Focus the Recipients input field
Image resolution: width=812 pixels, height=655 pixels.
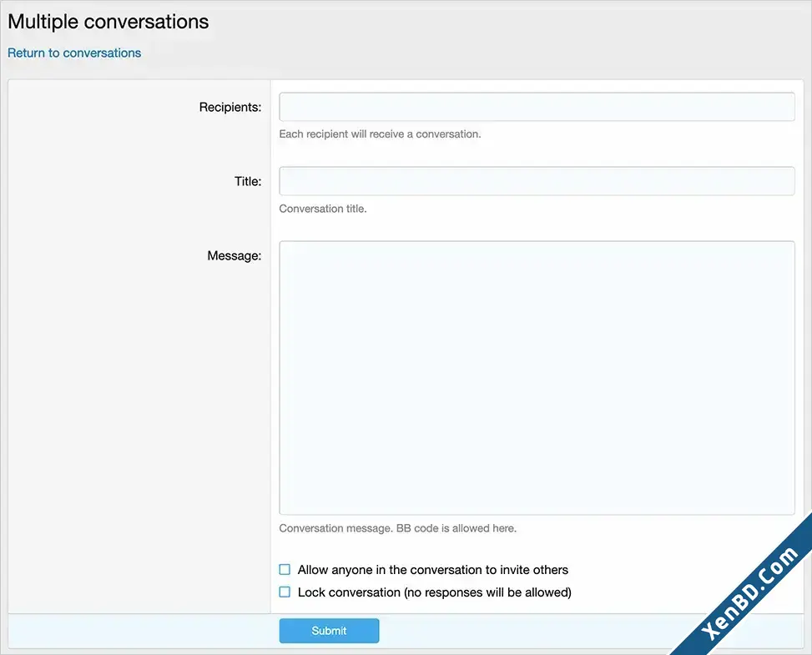537,107
